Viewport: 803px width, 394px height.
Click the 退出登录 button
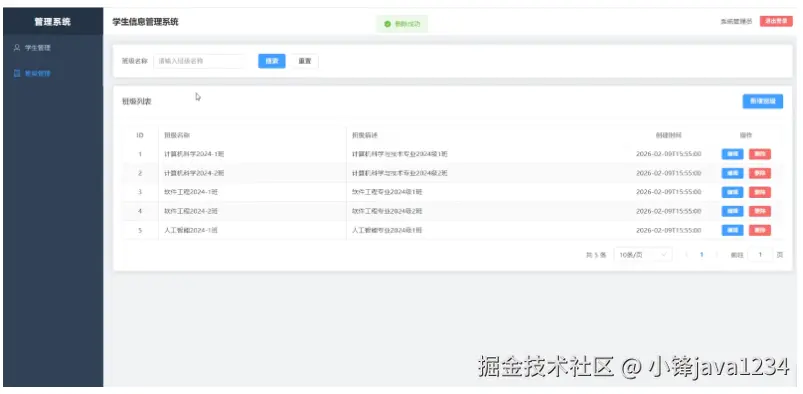click(776, 21)
